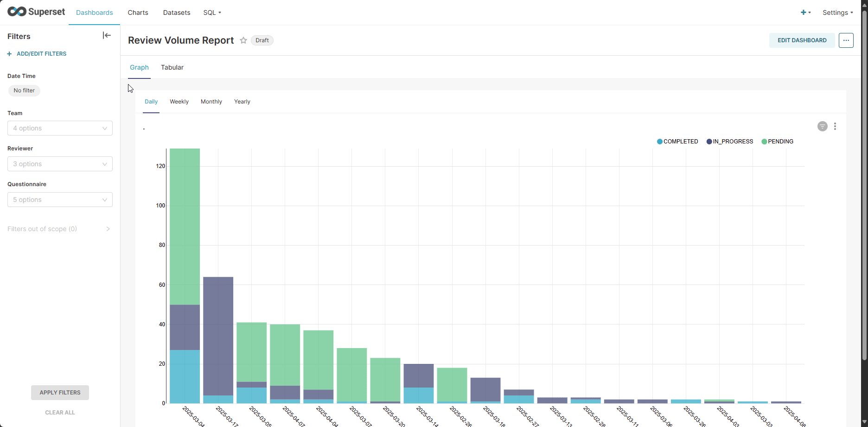Open the chart's three-dot options menu
The width and height of the screenshot is (868, 427).
(x=835, y=126)
